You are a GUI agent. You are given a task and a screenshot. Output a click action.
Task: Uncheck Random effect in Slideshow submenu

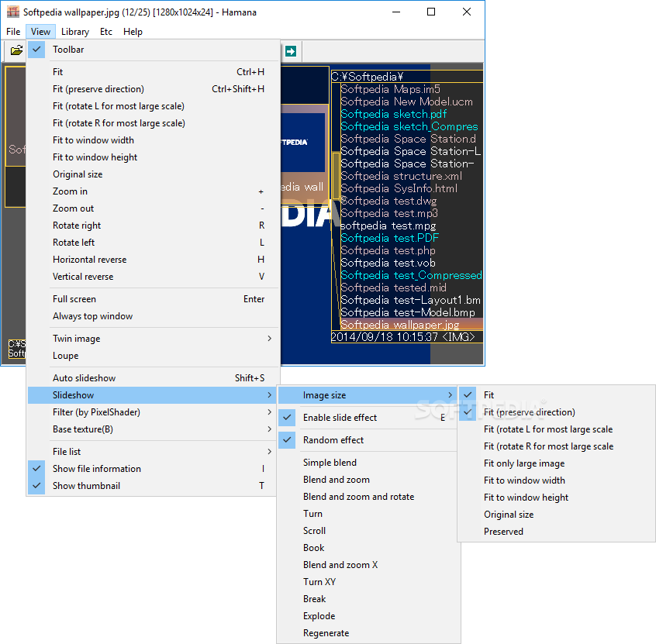[368, 440]
